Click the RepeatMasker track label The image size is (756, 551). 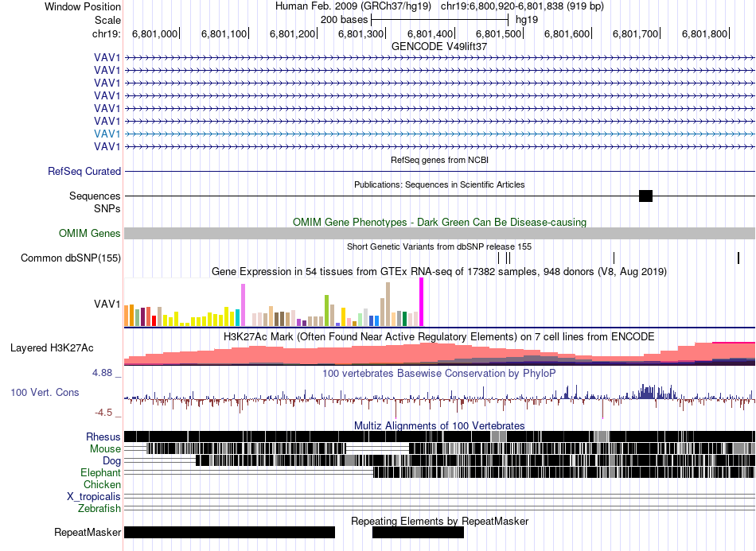point(88,532)
